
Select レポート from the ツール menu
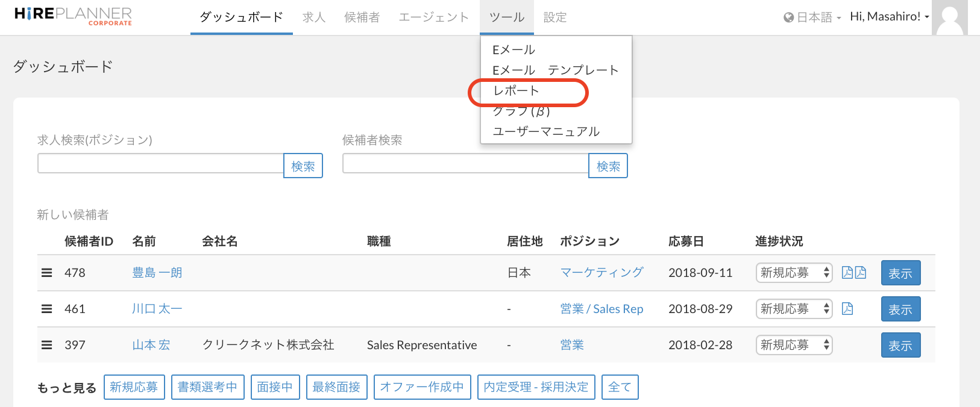tap(517, 91)
